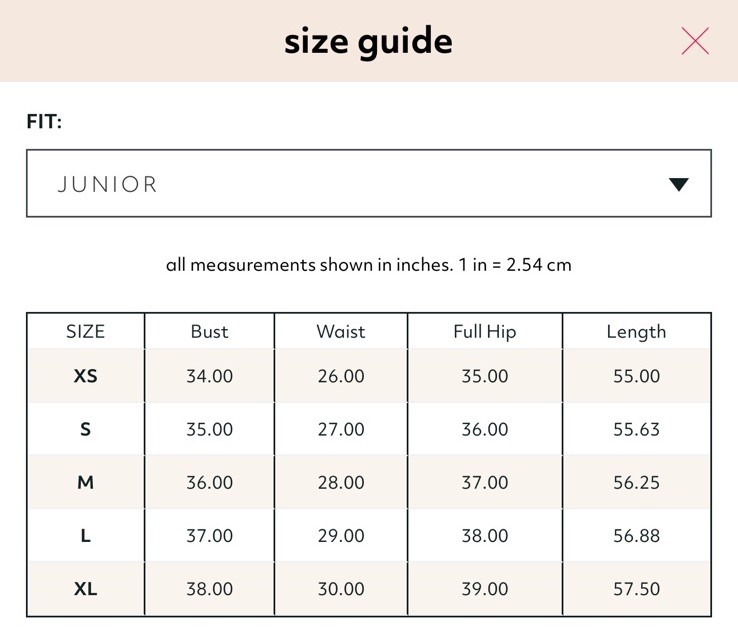Screen dimensions: 738x636
Task: Click the measurements in inches note text
Action: 369,265
